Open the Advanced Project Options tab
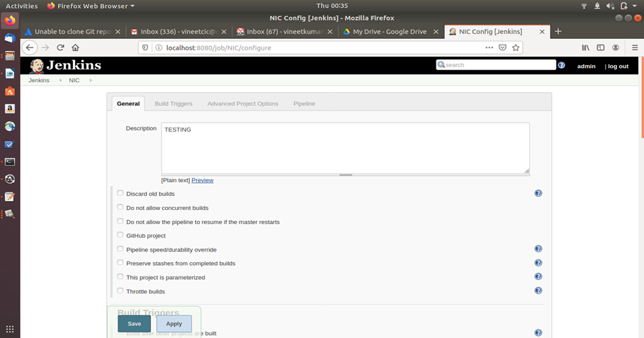 coord(243,103)
